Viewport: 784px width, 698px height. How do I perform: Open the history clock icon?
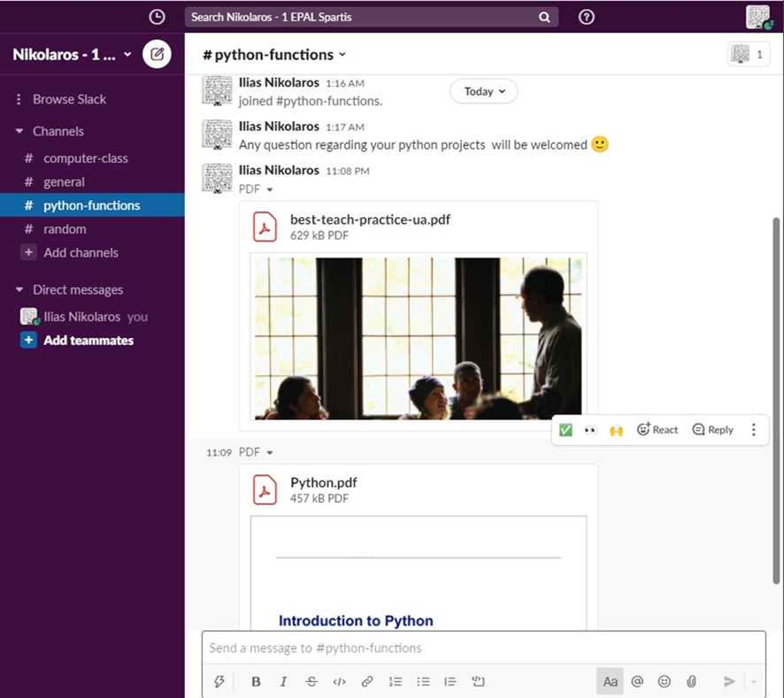(157, 17)
